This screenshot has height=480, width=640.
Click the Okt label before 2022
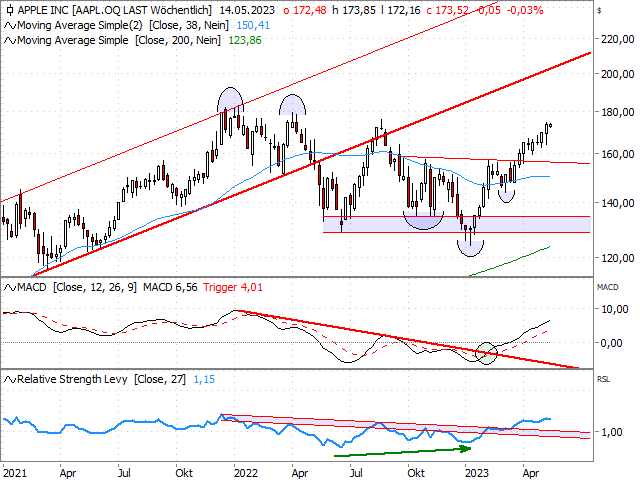[x=184, y=473]
